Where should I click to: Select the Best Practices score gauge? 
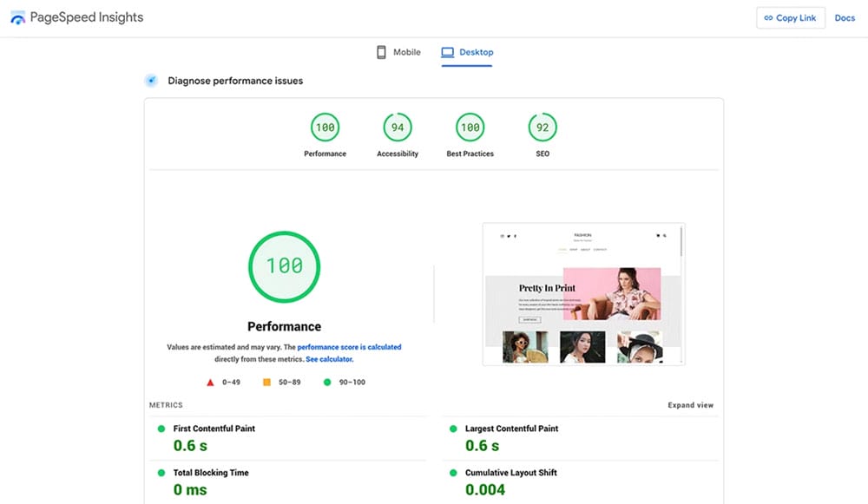click(470, 128)
